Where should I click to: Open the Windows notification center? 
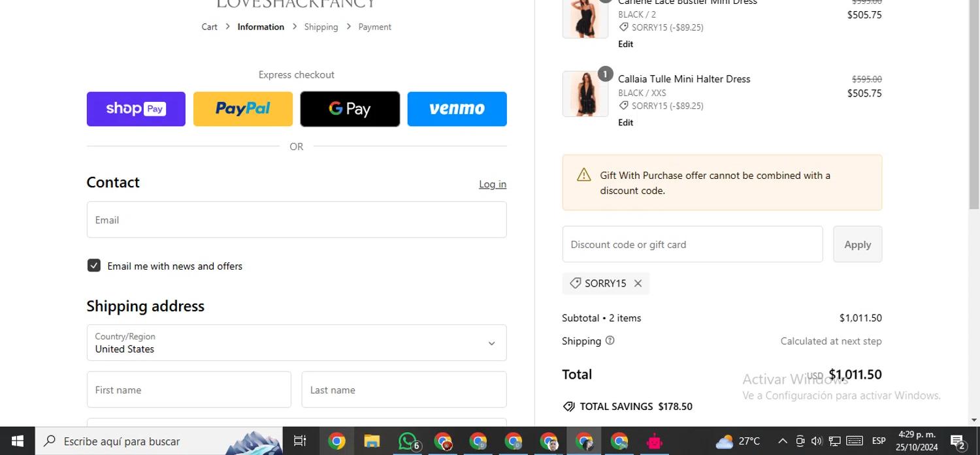pyautogui.click(x=958, y=441)
